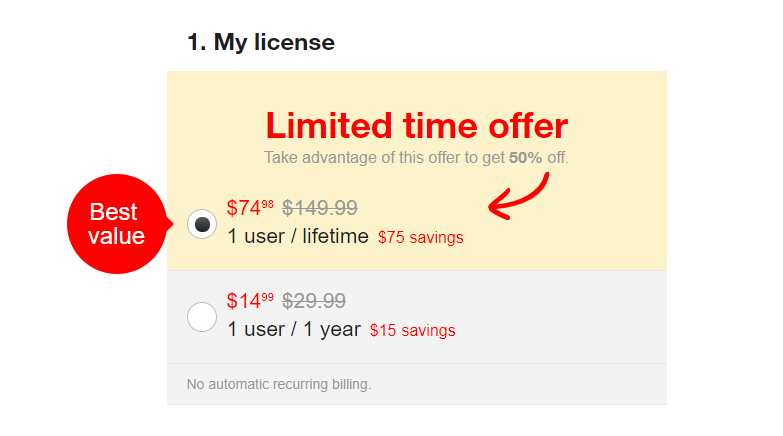Click the 50% off description text
The image size is (783, 436).
point(416,158)
